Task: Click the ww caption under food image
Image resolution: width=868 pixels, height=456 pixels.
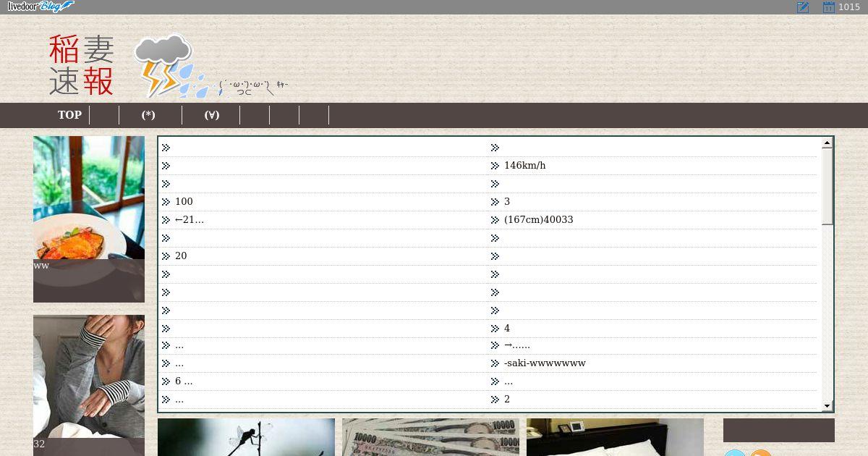Action: [41, 266]
